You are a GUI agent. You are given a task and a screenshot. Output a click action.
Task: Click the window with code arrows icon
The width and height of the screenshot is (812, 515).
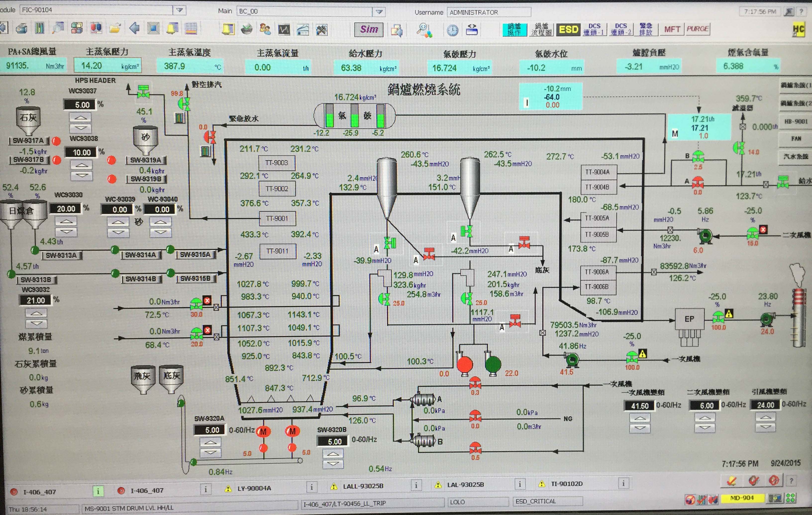[x=472, y=30]
